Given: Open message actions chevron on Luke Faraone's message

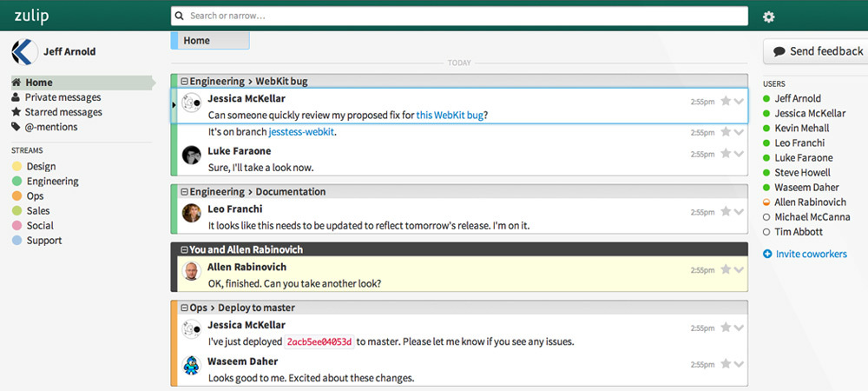Looking at the screenshot, I should pos(739,155).
